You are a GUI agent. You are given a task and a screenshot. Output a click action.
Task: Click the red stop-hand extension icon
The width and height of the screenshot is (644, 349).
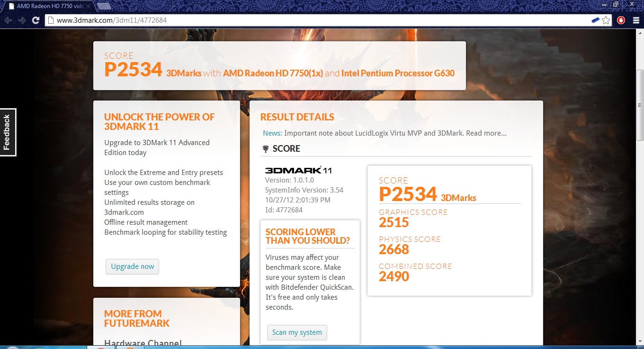[621, 20]
